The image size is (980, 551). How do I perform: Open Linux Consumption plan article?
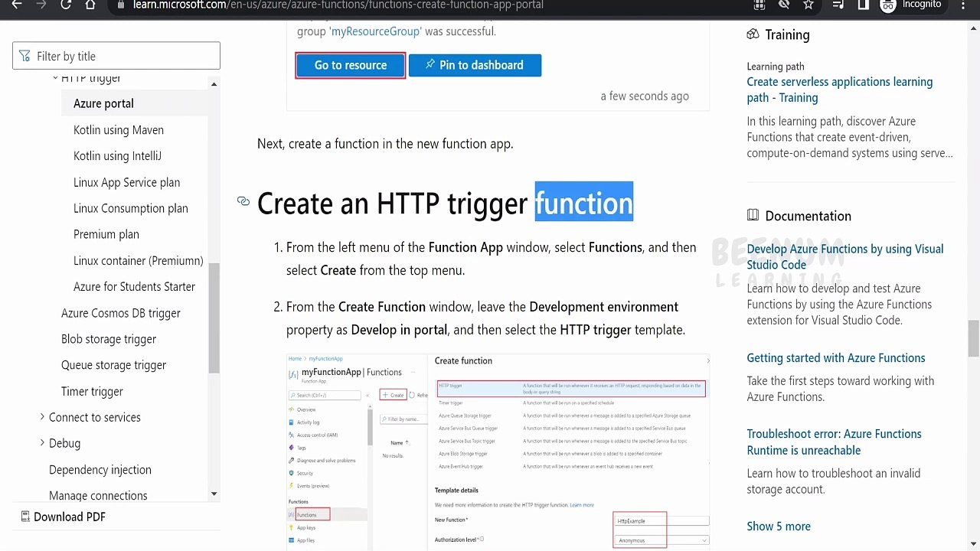[x=131, y=208]
